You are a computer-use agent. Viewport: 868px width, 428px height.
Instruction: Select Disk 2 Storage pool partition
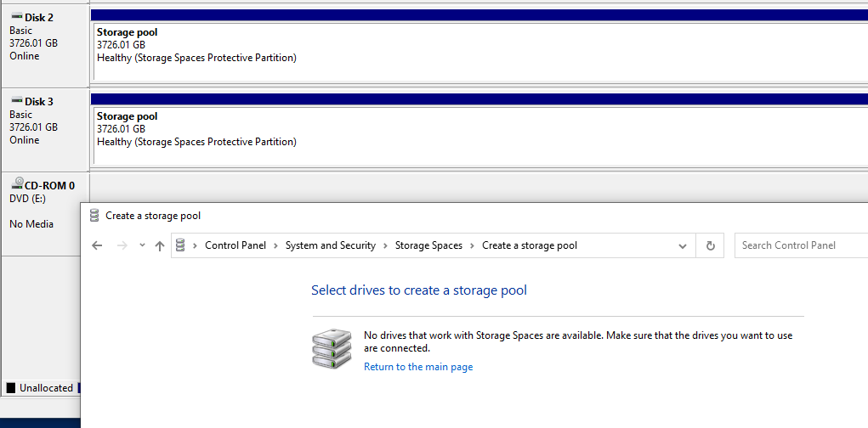[480, 52]
